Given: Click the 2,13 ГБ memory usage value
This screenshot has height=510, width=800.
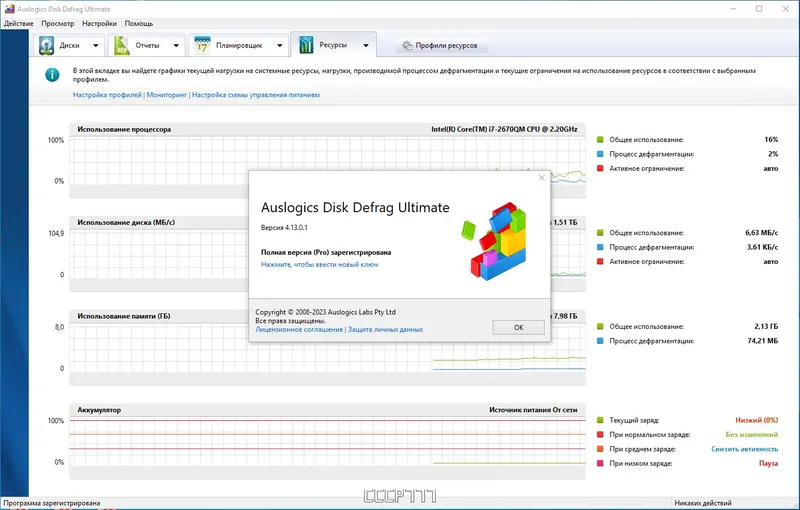Looking at the screenshot, I should [x=766, y=326].
